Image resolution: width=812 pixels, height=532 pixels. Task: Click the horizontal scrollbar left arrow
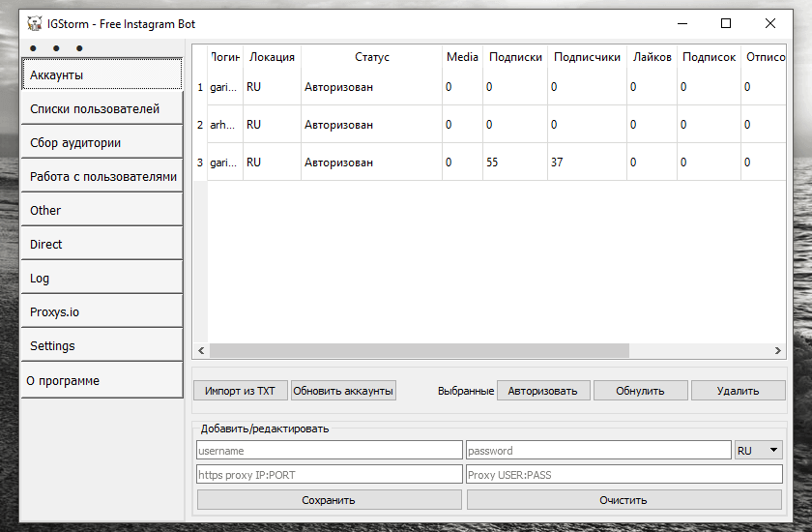click(201, 351)
